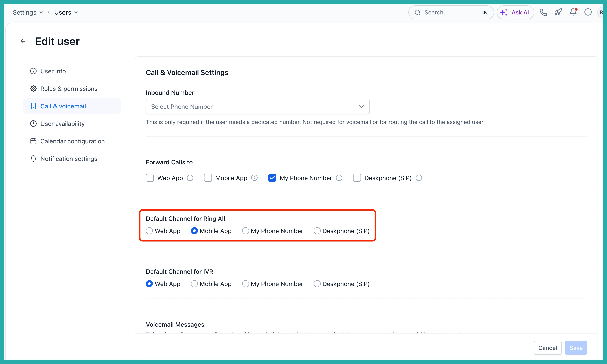
Task: Open the phone dialer icon in top bar
Action: click(543, 12)
